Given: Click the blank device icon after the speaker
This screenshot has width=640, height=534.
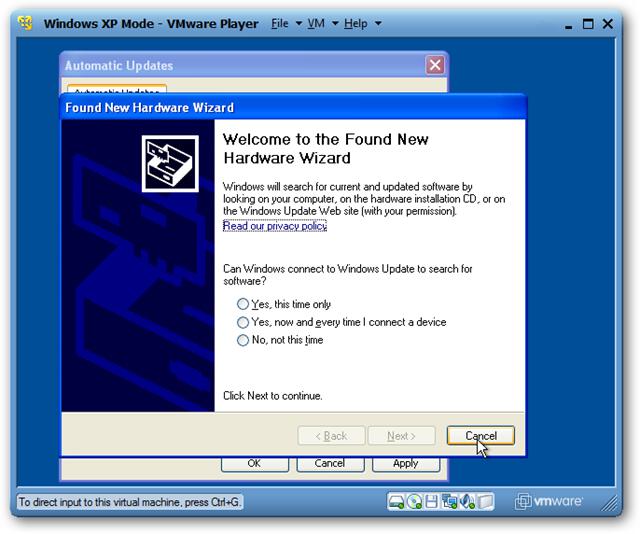Looking at the screenshot, I should click(484, 501).
